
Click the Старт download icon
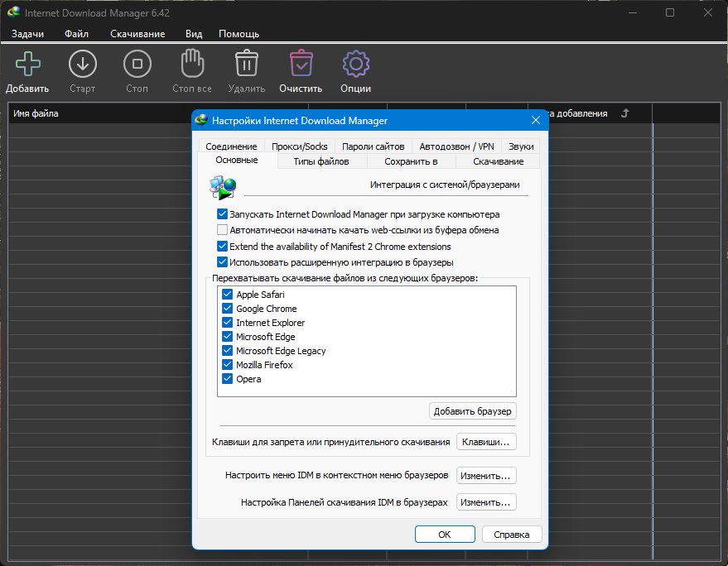83,64
